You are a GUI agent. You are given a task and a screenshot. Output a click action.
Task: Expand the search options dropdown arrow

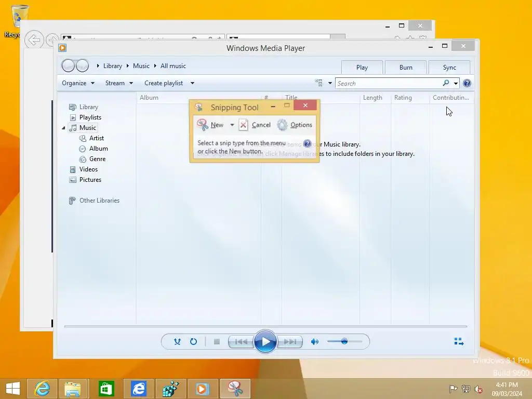click(x=456, y=83)
